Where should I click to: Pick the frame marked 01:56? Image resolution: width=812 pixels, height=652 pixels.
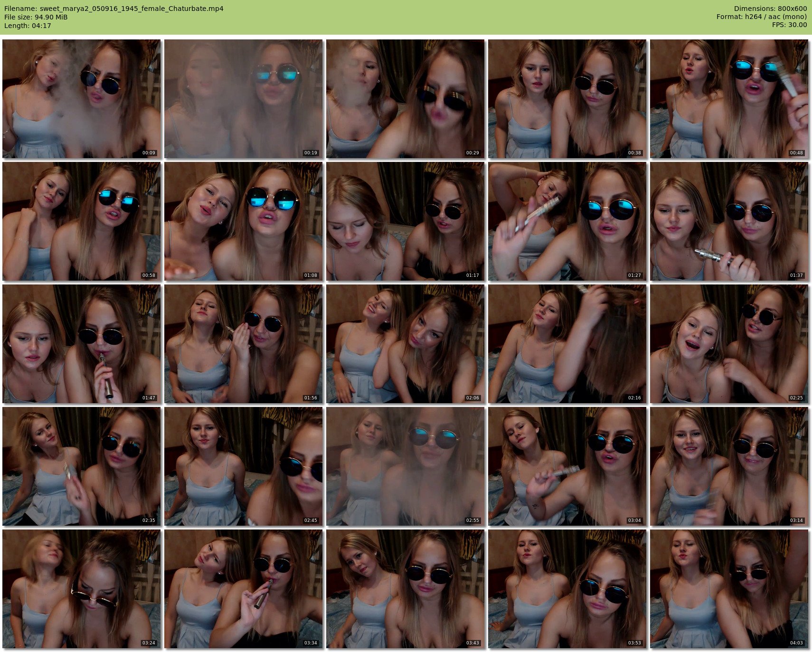pyautogui.click(x=243, y=344)
